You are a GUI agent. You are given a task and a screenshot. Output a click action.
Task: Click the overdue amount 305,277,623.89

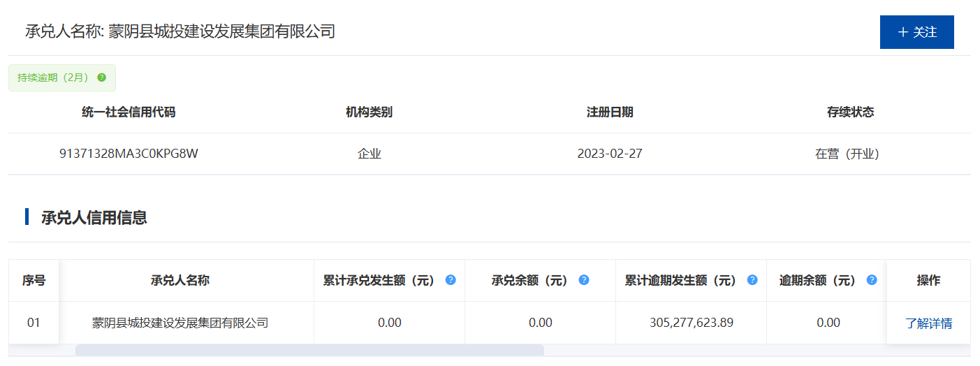tap(691, 323)
